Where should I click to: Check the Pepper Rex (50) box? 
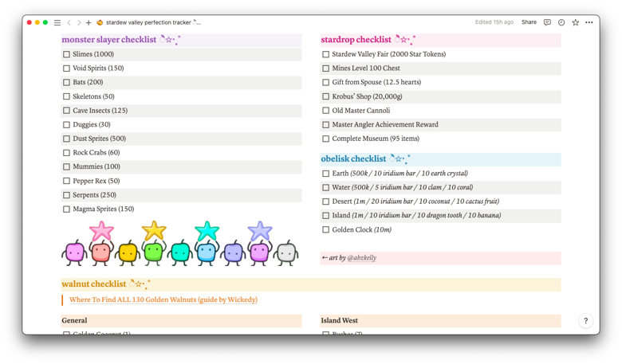click(x=67, y=181)
